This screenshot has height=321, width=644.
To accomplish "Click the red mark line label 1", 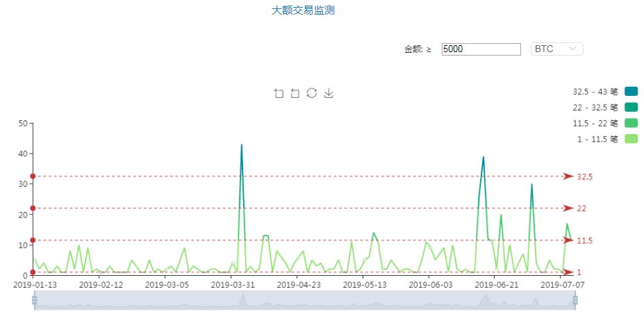I will [579, 272].
